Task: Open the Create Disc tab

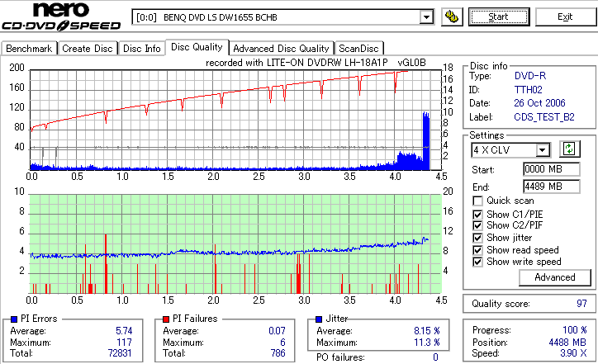Action: pyautogui.click(x=88, y=49)
